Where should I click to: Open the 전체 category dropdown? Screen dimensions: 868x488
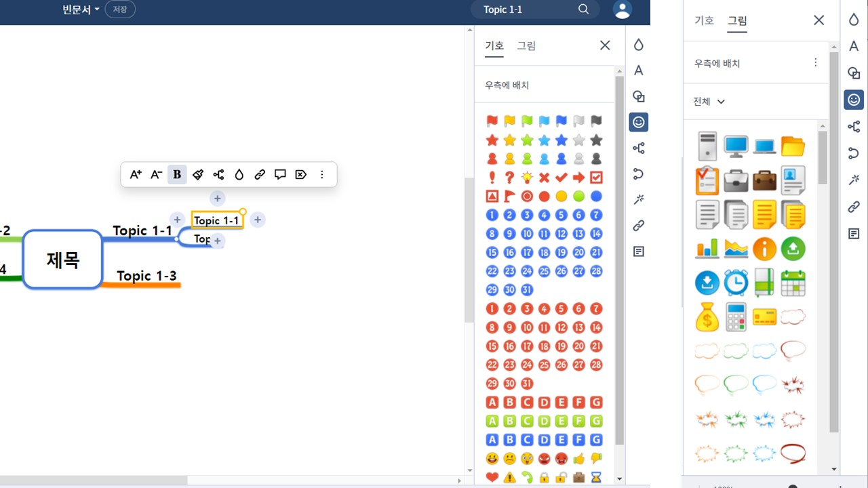(709, 102)
